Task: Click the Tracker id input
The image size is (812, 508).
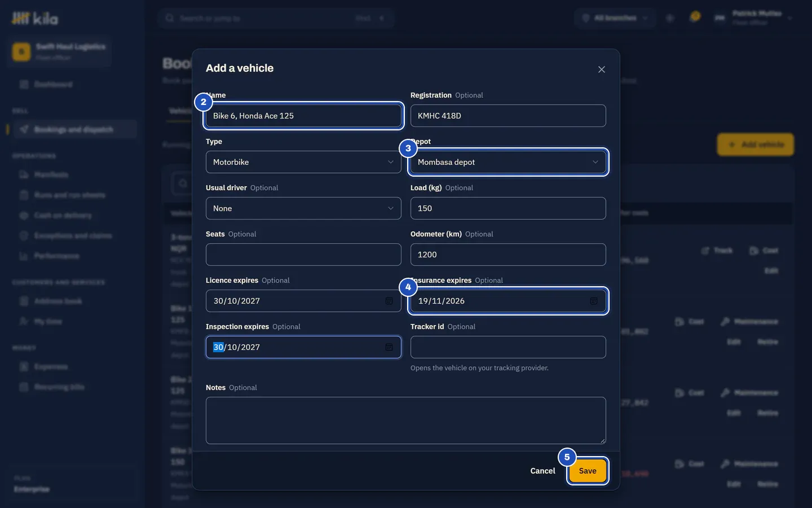Action: click(508, 347)
